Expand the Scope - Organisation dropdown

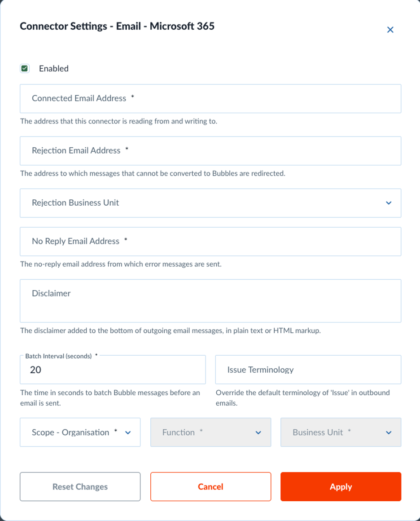[x=80, y=433]
